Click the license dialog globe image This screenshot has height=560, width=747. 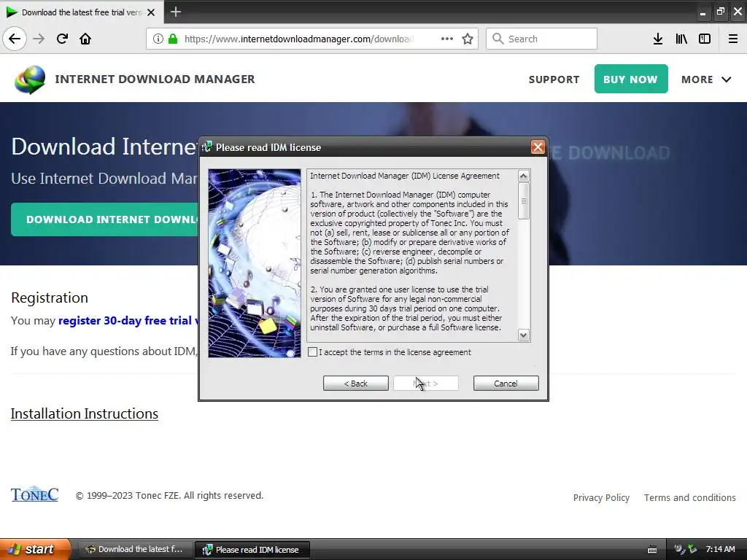255,263
